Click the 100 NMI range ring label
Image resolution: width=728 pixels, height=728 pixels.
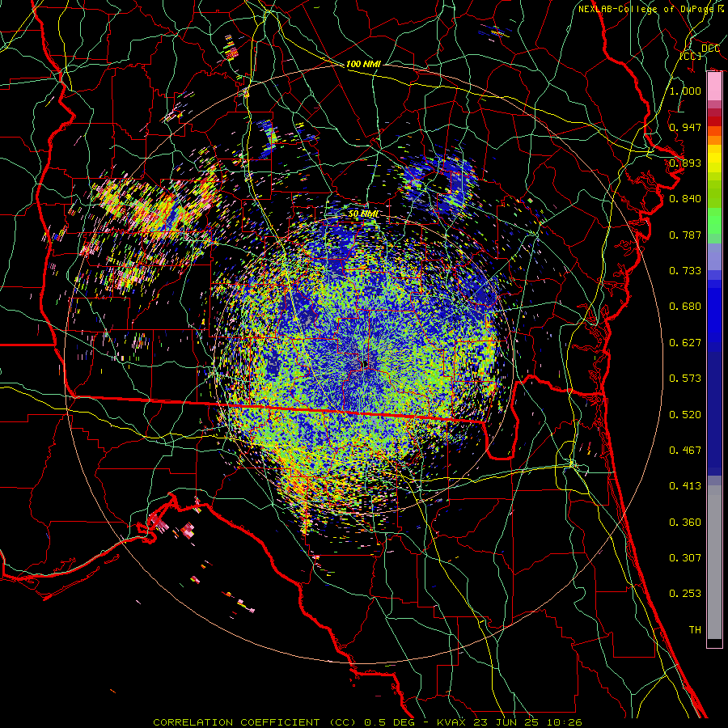click(x=363, y=64)
